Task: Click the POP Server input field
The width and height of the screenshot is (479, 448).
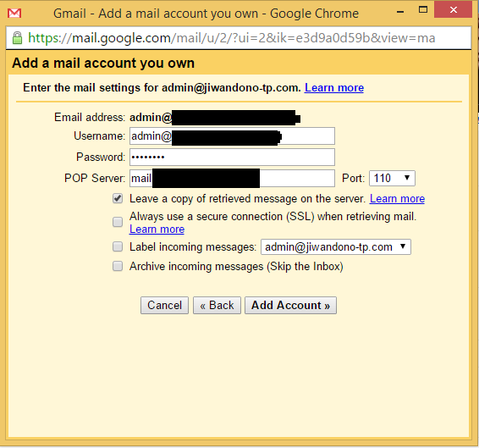Action: coord(232,178)
